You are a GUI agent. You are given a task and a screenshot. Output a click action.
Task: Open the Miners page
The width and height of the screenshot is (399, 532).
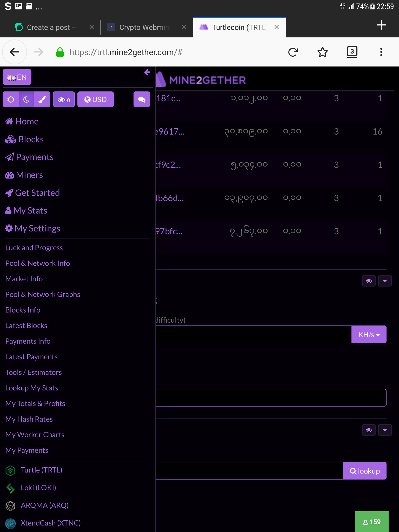[24, 175]
